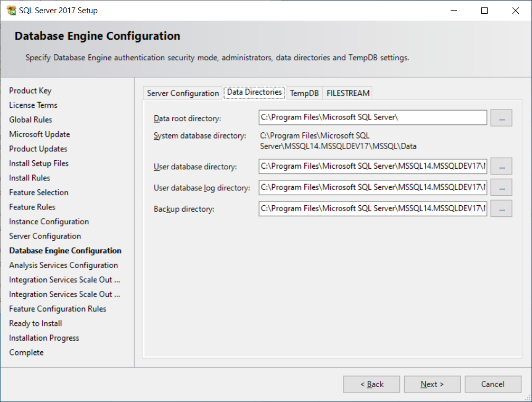The width and height of the screenshot is (532, 402).
Task: Select the Data Directories tab
Action: click(254, 93)
